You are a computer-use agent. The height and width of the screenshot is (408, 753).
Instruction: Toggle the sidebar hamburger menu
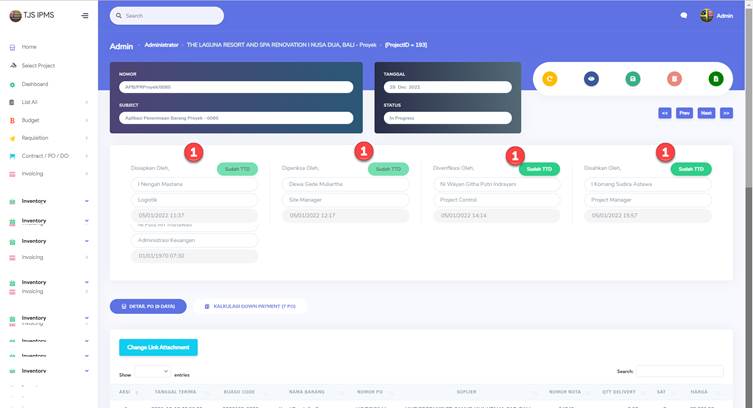coord(84,16)
